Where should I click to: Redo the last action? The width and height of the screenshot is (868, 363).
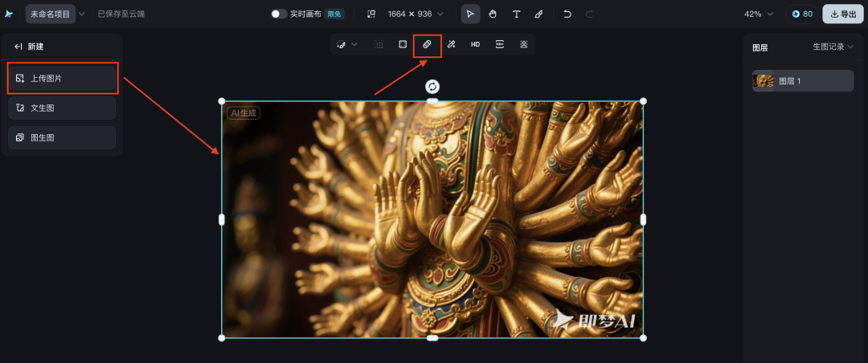click(x=590, y=14)
